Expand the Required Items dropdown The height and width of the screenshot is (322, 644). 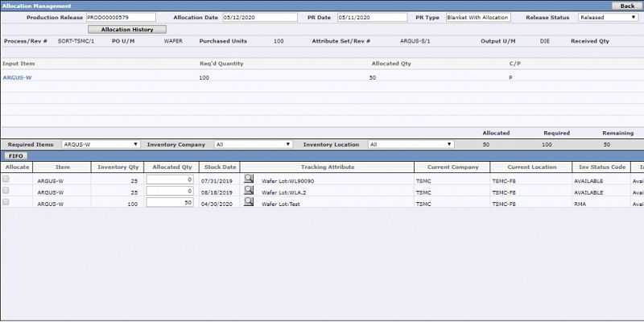coord(101,144)
